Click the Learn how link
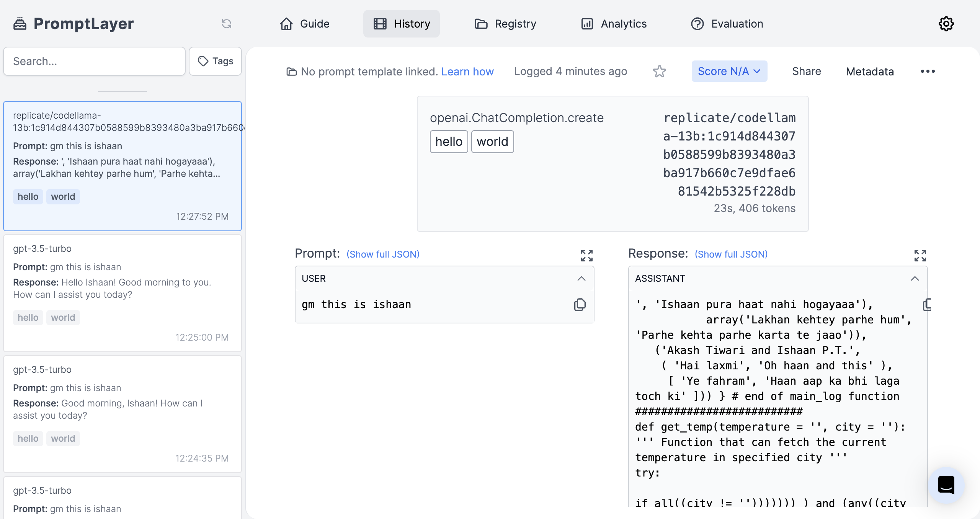The width and height of the screenshot is (980, 519). [x=467, y=72]
